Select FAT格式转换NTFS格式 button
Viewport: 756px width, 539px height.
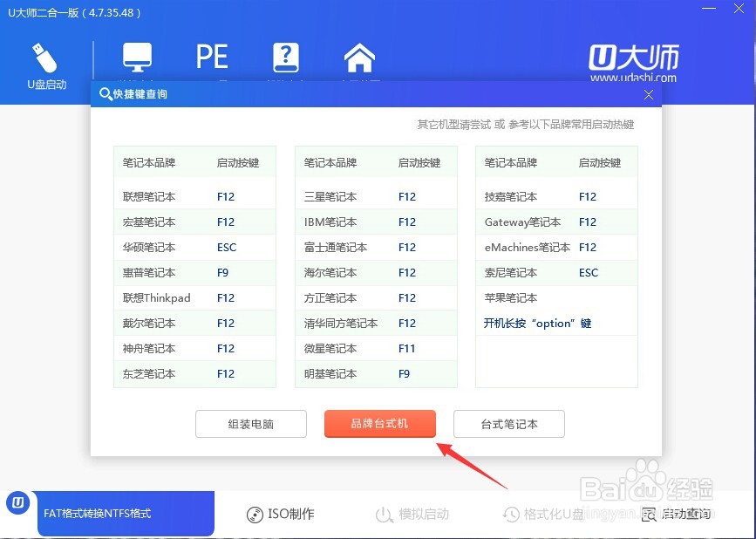[x=126, y=513]
